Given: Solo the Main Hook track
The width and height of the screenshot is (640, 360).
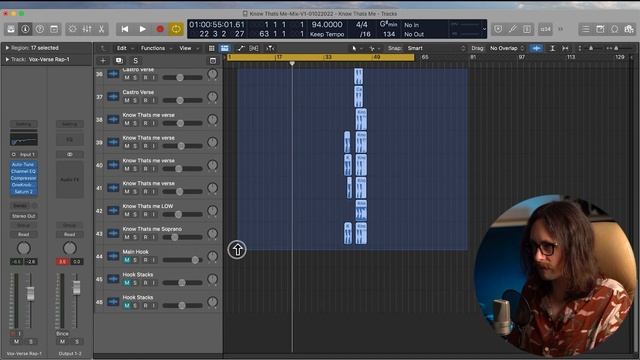Looking at the screenshot, I should click(x=135, y=260).
